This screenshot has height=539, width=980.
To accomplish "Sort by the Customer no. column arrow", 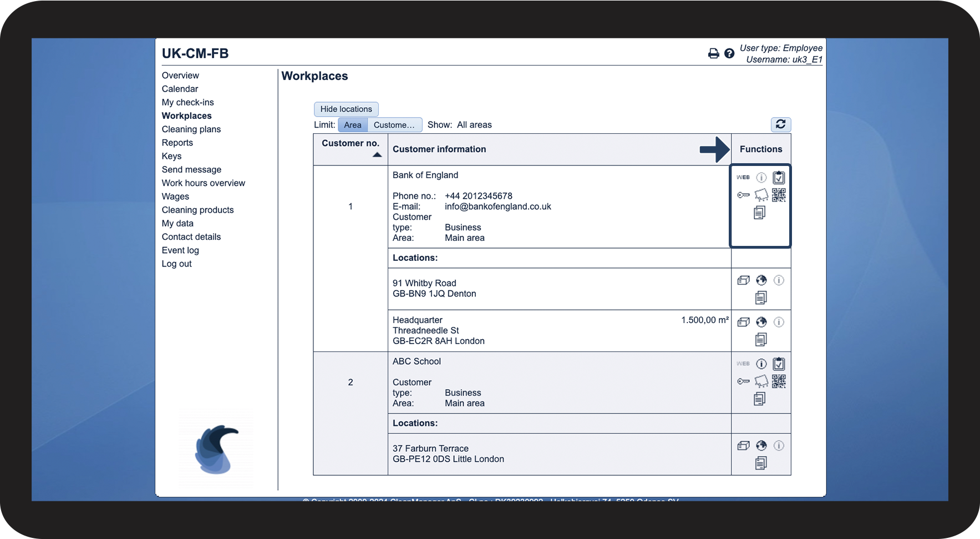I will [x=377, y=155].
